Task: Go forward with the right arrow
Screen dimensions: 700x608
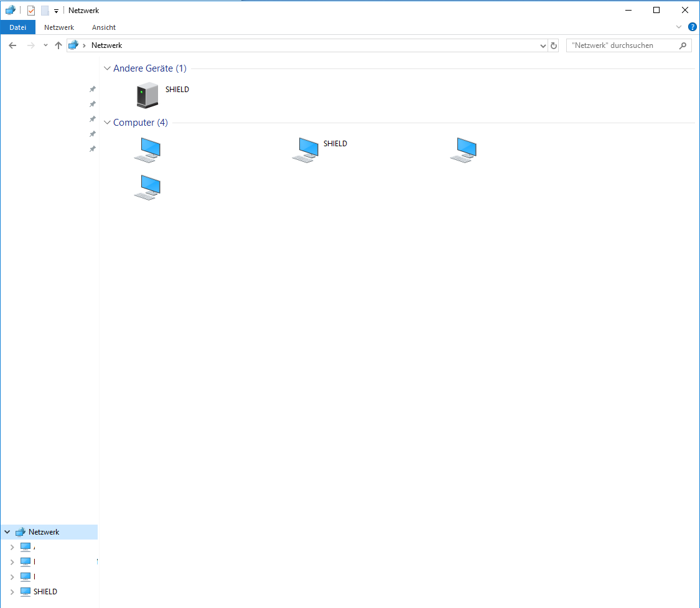Action: click(31, 45)
